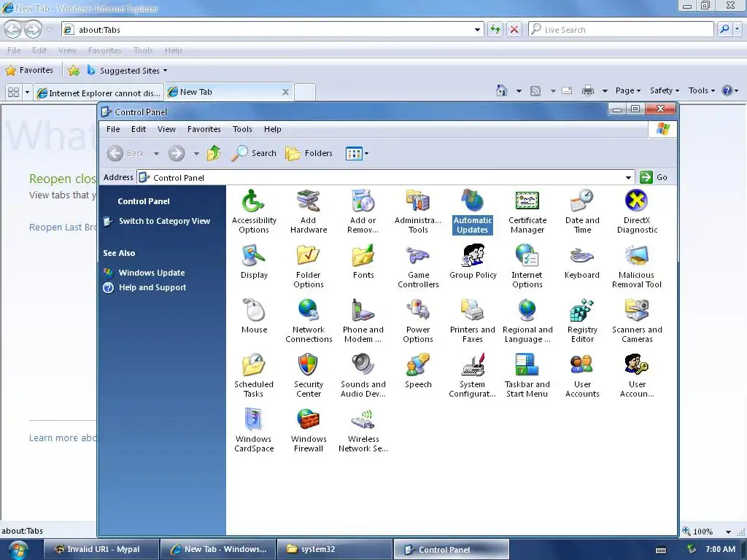Click Search in Control Panel toolbar
Image resolution: width=747 pixels, height=560 pixels.
point(254,153)
